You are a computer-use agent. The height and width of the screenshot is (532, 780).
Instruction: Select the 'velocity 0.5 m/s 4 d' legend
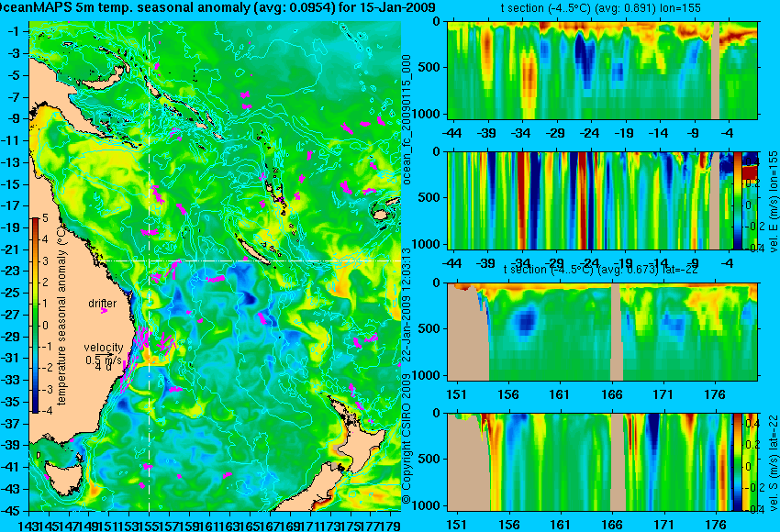click(104, 357)
